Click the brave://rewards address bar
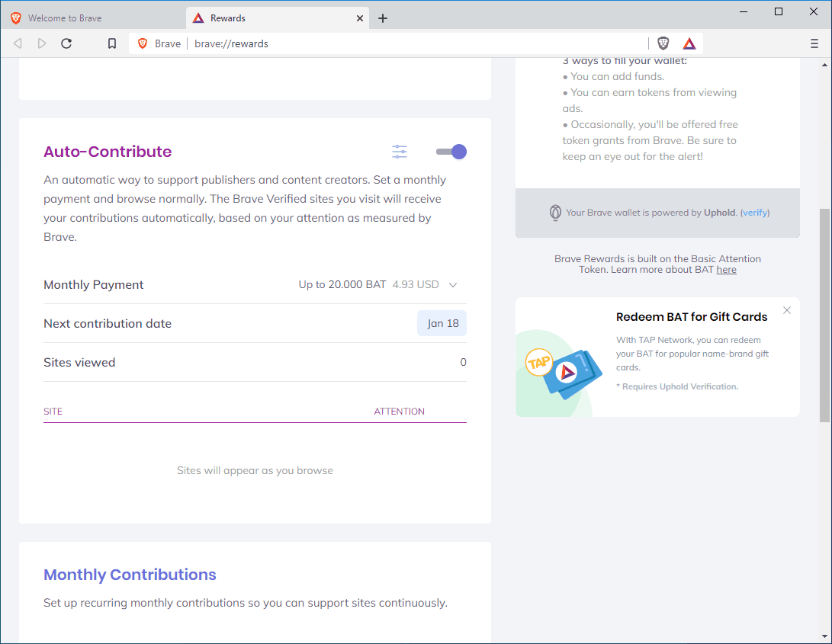Screen dimensions: 832x644 pyautogui.click(x=416, y=43)
